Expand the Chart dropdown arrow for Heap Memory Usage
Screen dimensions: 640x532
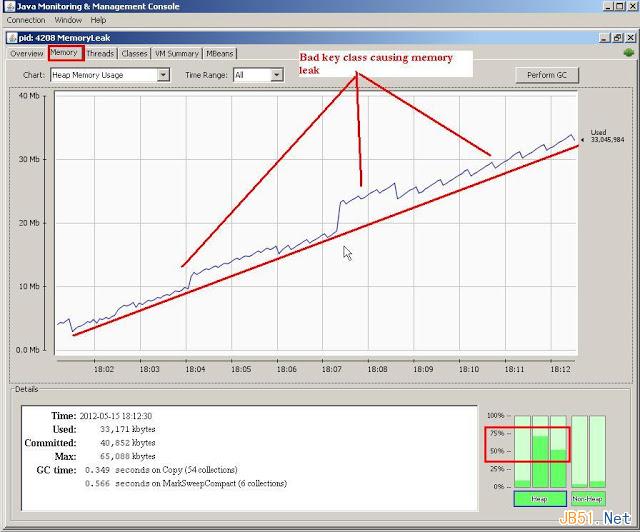click(x=163, y=75)
